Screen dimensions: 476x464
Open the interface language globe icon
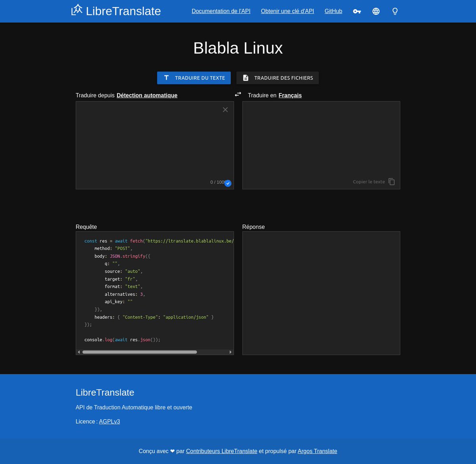click(376, 11)
